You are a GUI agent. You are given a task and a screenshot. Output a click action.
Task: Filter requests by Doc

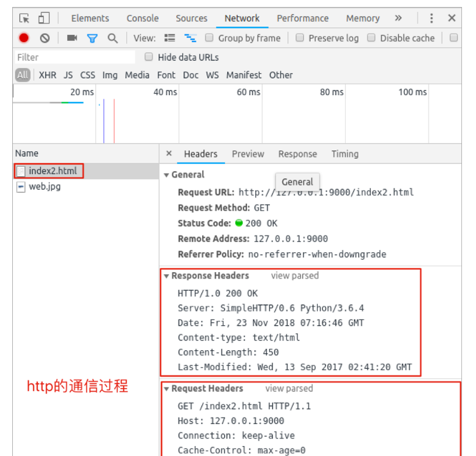[190, 75]
